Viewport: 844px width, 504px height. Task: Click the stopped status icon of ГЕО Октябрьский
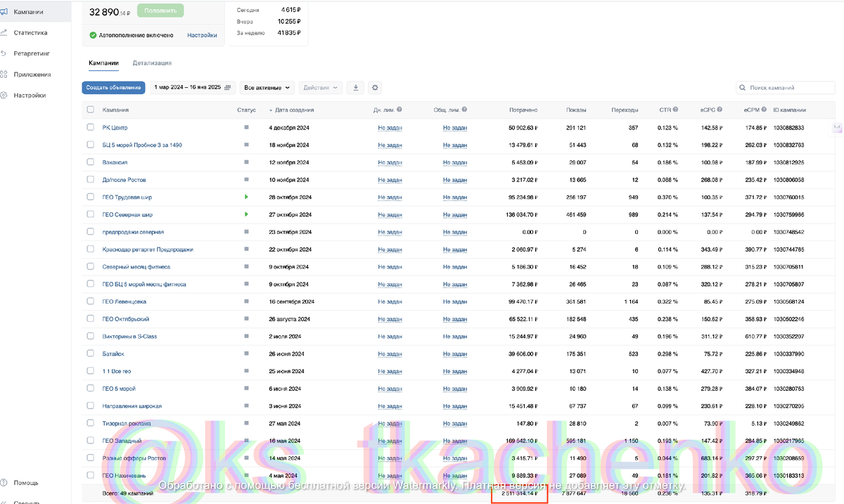247,318
